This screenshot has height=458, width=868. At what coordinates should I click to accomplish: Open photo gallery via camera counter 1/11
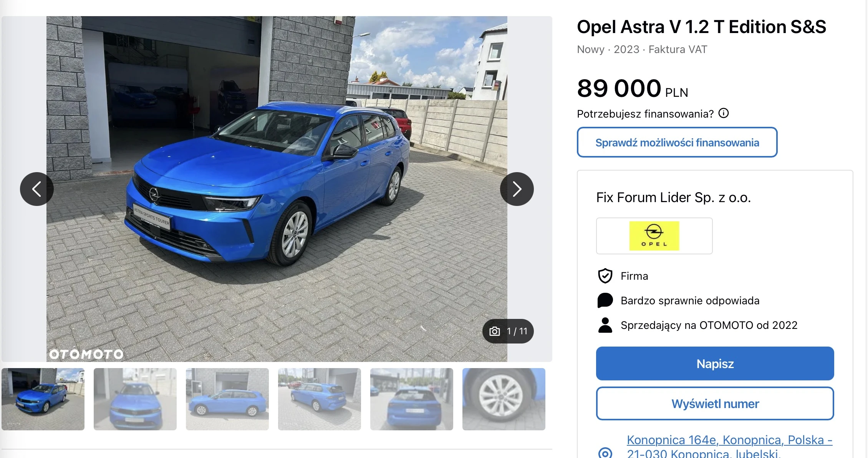[508, 331]
